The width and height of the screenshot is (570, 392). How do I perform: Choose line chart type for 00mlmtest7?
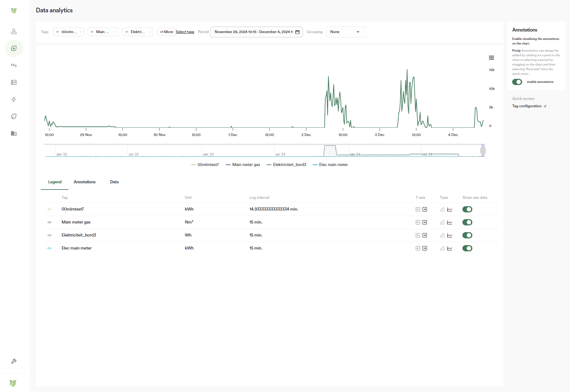pos(450,210)
